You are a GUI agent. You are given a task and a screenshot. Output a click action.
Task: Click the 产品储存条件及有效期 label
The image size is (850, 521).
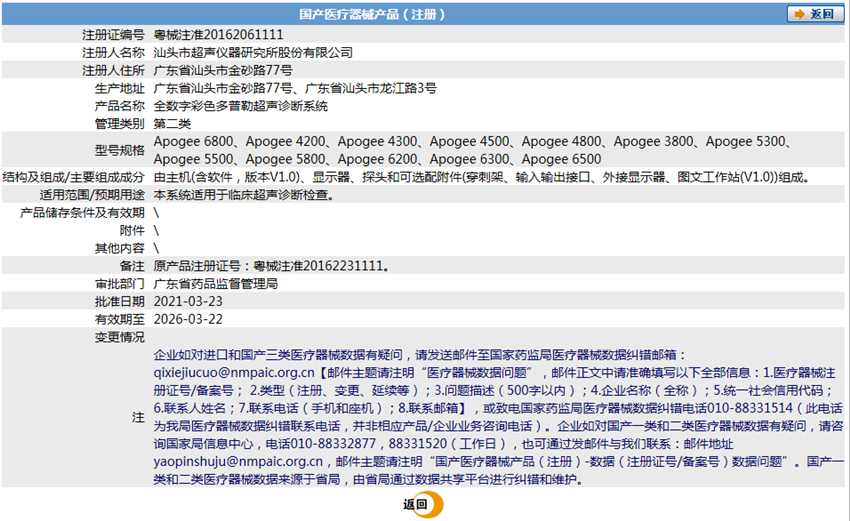(x=82, y=213)
